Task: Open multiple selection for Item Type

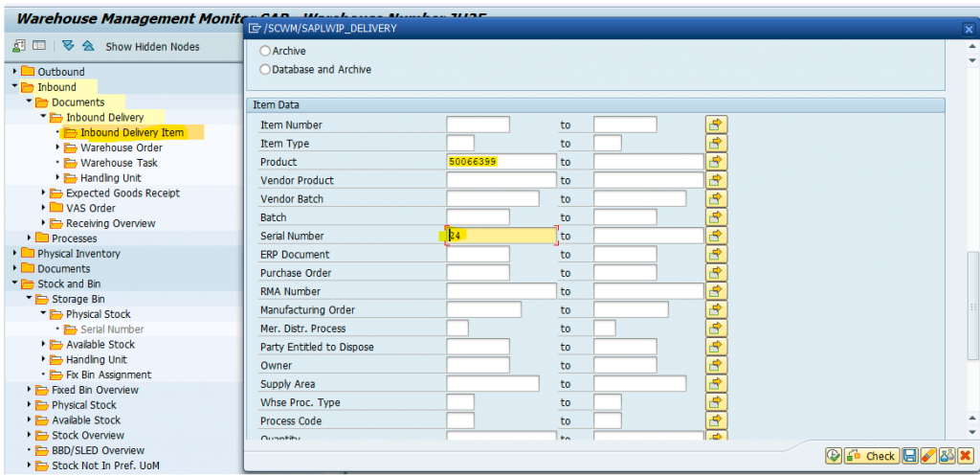Action: pyautogui.click(x=716, y=144)
